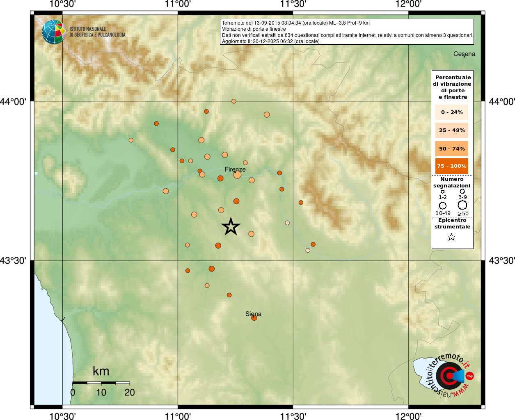
Task: Click the '20' value on the scale bar
Action: 130,393
